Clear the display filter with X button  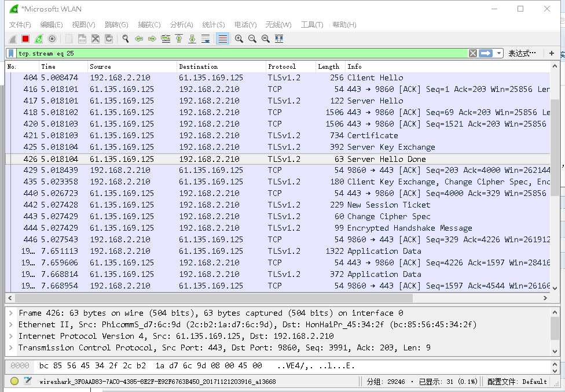tap(473, 53)
